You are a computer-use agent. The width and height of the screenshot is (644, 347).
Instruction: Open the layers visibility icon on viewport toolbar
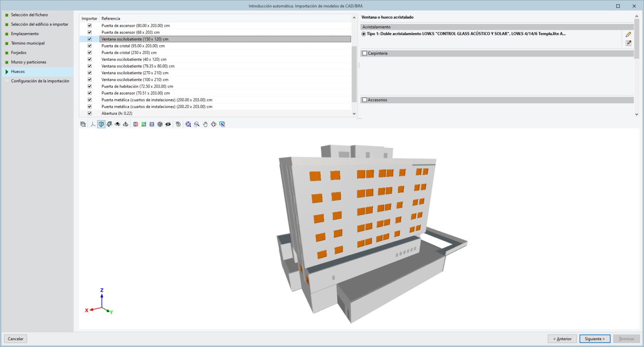tap(83, 124)
